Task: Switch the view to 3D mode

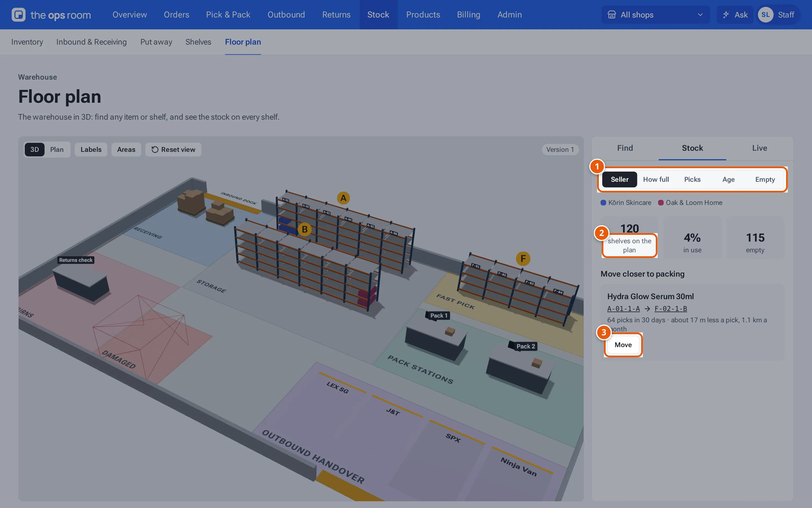Action: point(35,150)
